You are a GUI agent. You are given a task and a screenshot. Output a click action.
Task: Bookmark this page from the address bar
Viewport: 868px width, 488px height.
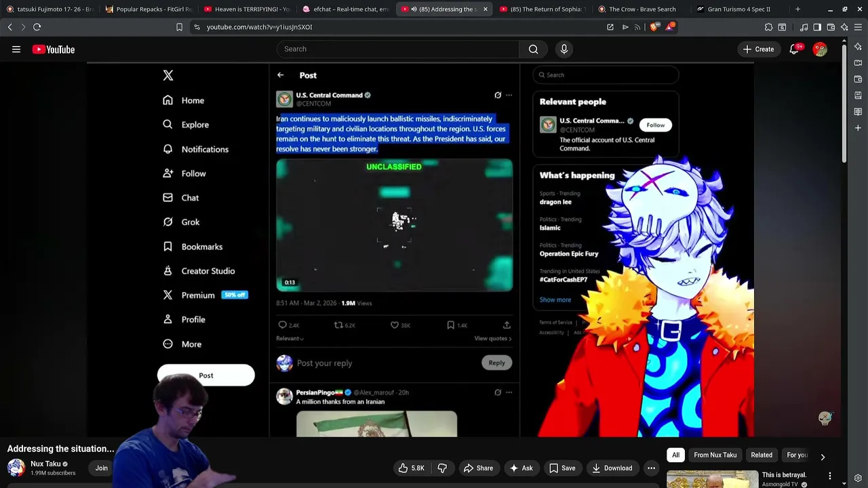point(179,27)
